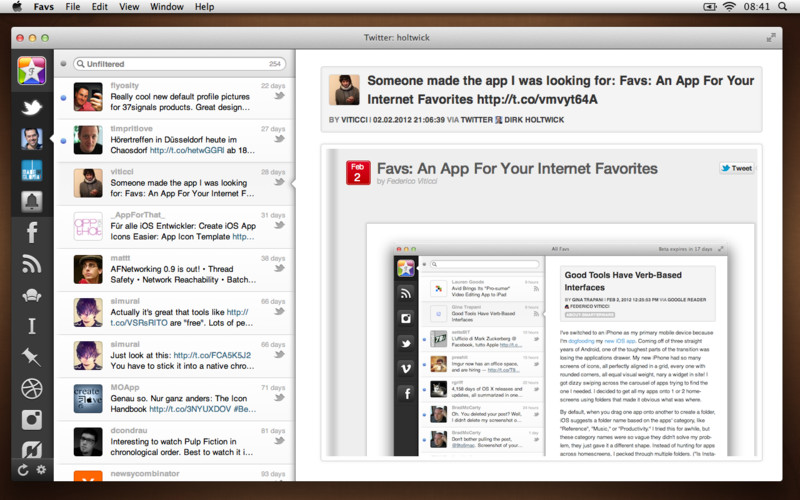Open the File menu
The height and width of the screenshot is (500, 800).
pyautogui.click(x=73, y=7)
